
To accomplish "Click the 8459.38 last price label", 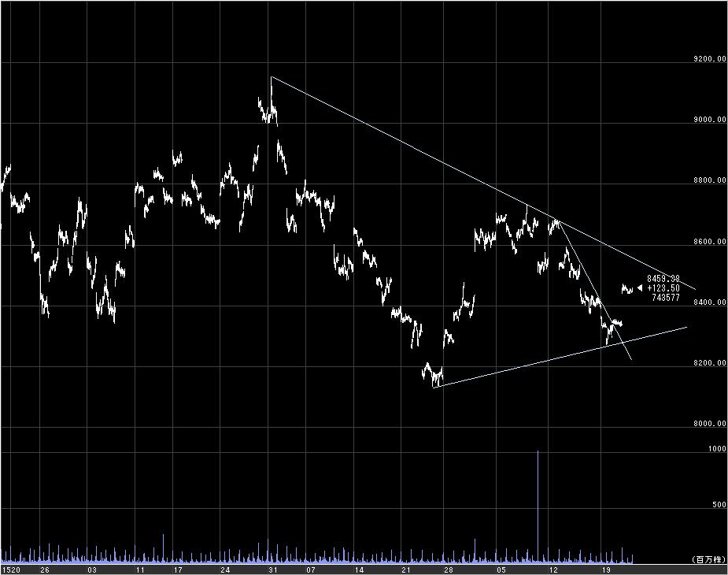I will click(x=663, y=278).
